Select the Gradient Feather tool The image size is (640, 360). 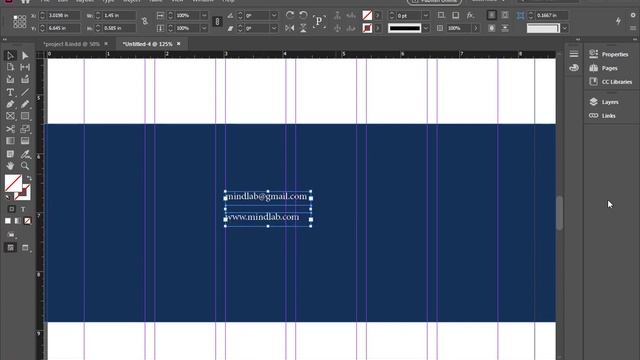tap(25, 141)
